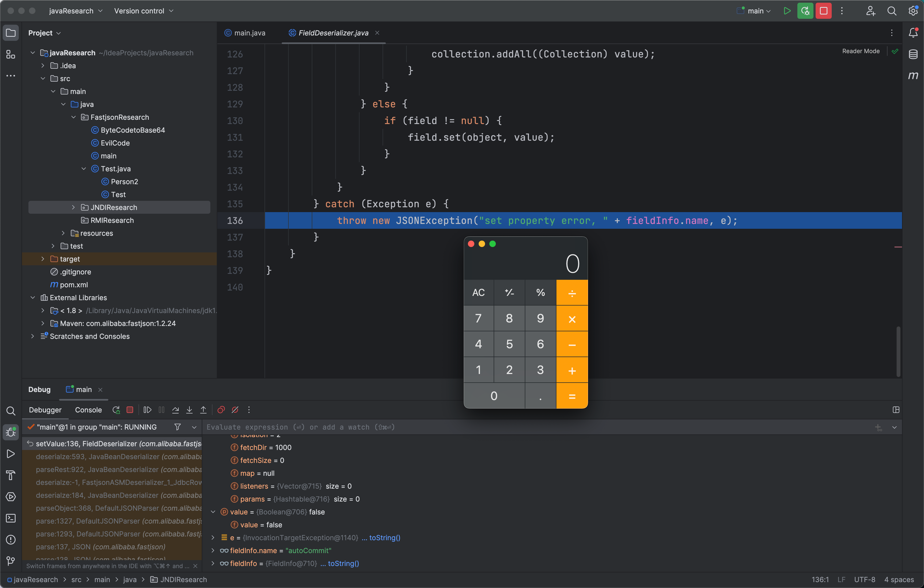Click the toString() link for fieldInfo

tap(343, 563)
